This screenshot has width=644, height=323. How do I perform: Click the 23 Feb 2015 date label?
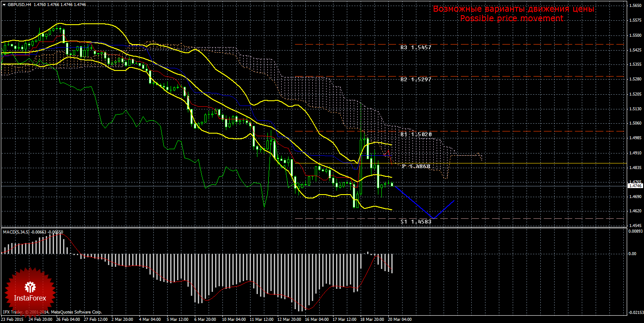pos(13,320)
